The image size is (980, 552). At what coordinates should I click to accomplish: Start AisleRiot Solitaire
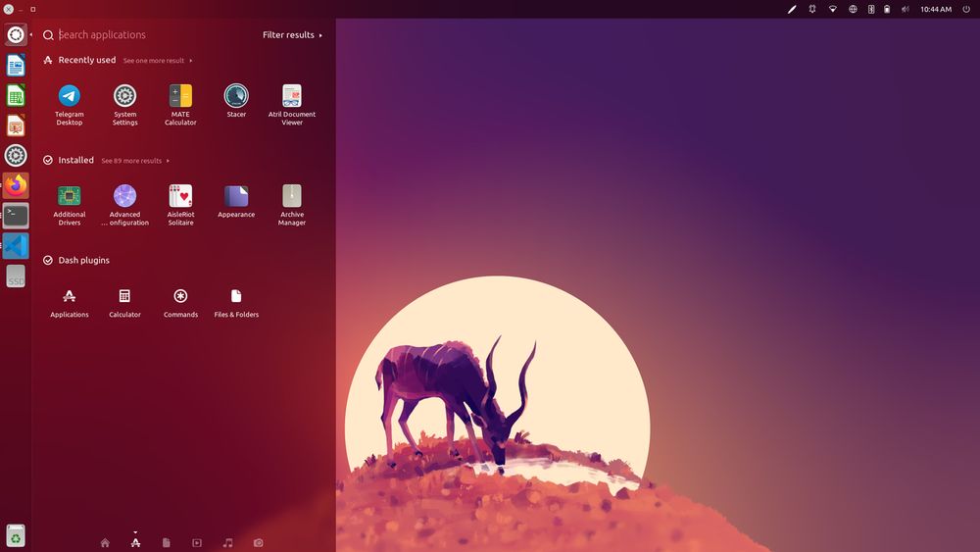coord(180,204)
